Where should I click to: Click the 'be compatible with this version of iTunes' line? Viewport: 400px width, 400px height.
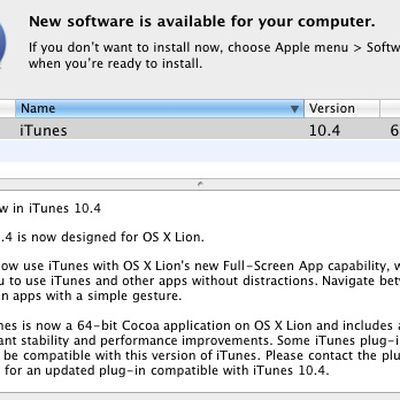202,356
